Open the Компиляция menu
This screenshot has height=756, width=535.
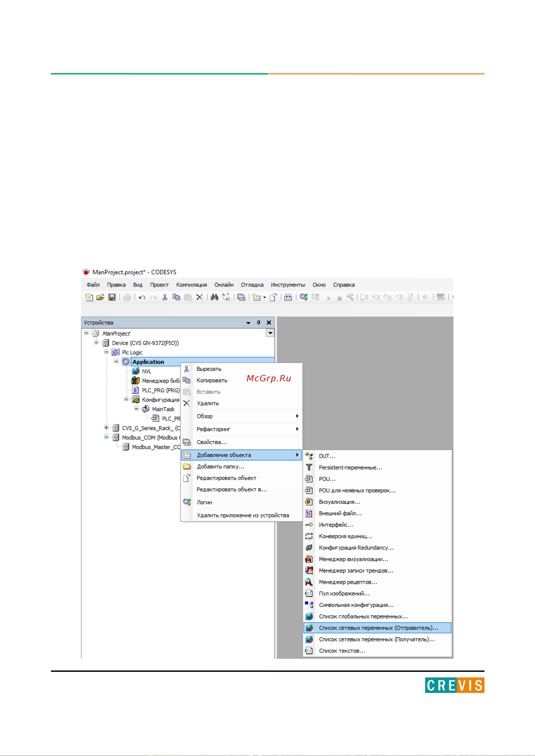click(x=191, y=285)
